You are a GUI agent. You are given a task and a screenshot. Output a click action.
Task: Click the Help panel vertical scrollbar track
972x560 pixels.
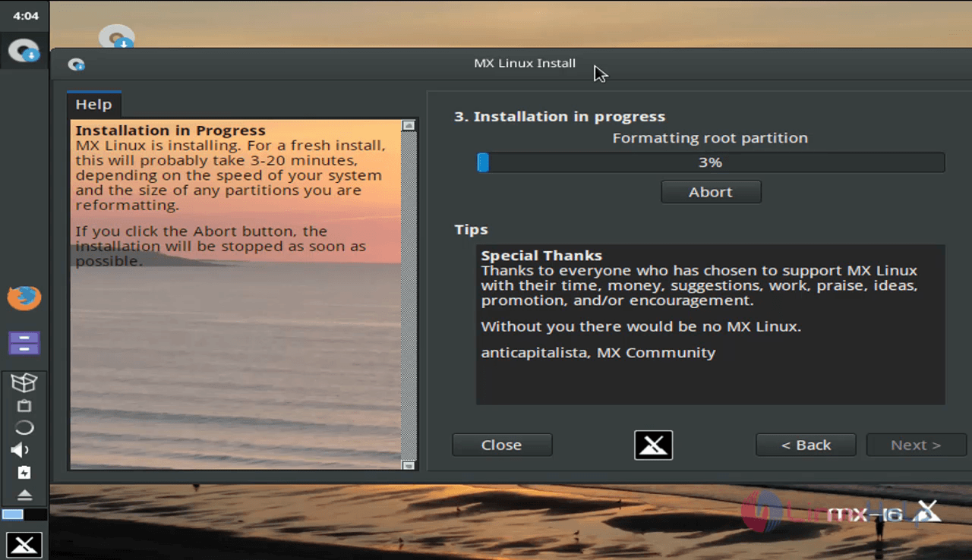[x=409, y=296]
